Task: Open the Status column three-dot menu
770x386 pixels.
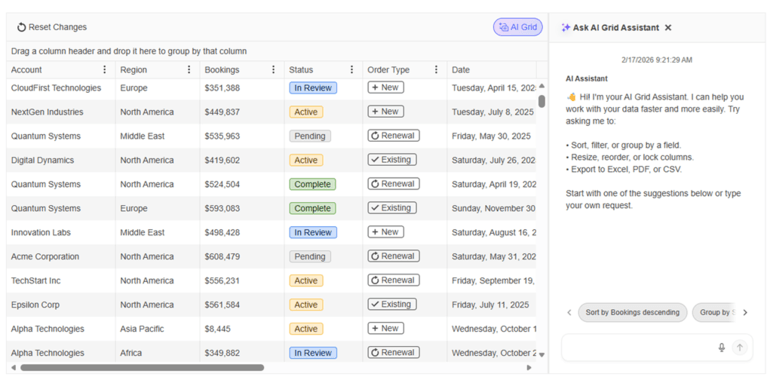Action: pos(352,70)
